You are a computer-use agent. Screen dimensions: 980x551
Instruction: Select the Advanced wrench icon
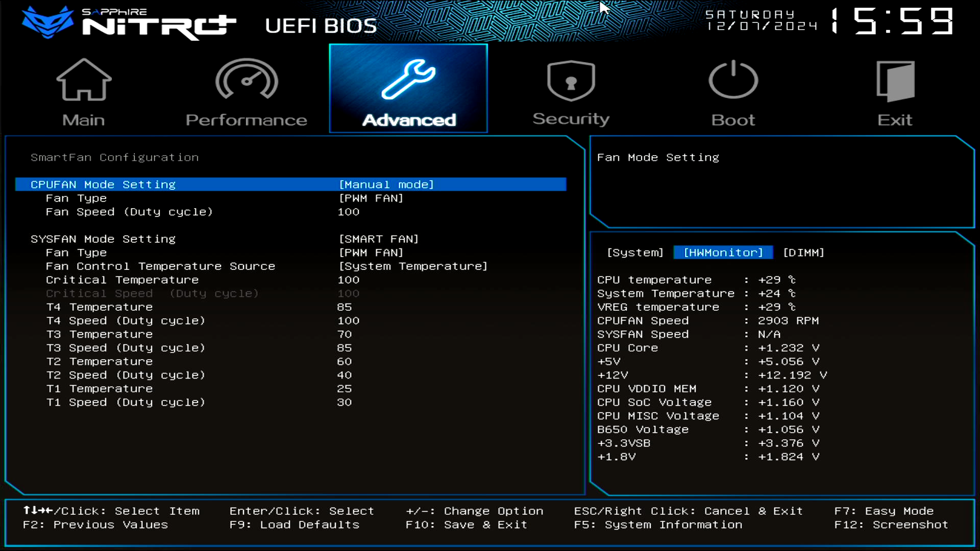(x=408, y=80)
